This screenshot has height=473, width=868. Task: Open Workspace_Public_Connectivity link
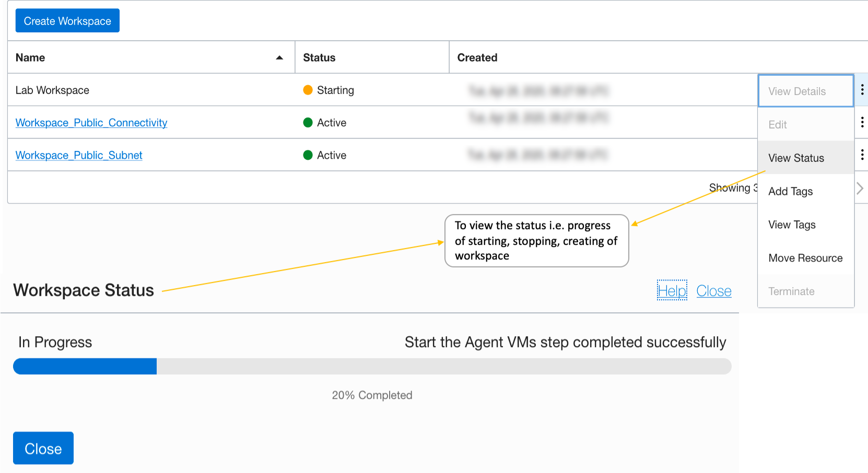[x=91, y=123]
